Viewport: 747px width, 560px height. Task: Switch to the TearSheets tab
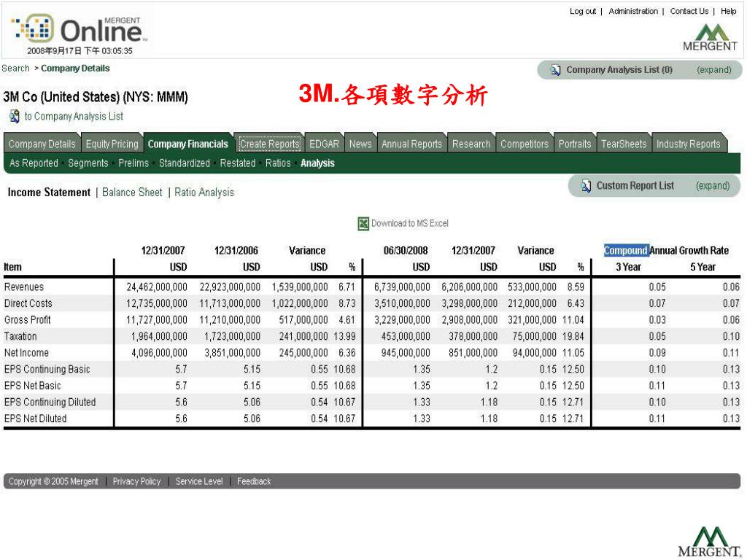coord(624,144)
